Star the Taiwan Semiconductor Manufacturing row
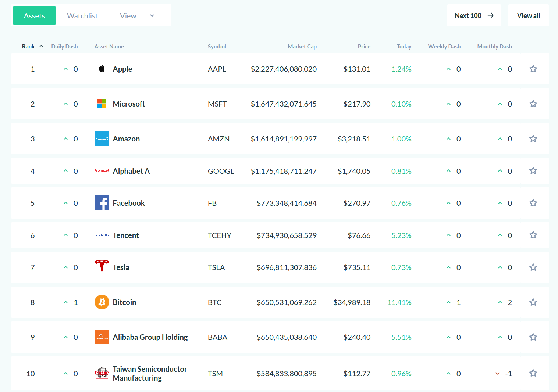The width and height of the screenshot is (558, 392). [533, 373]
